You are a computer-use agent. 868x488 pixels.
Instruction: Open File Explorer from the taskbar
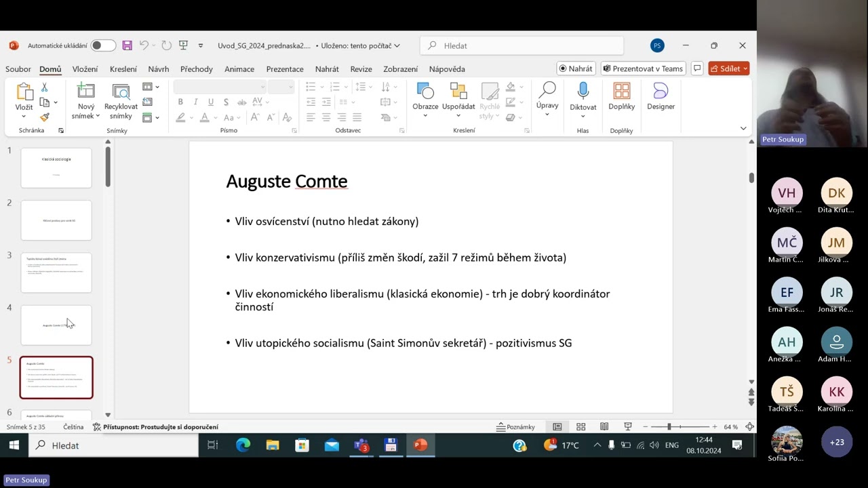[273, 445]
